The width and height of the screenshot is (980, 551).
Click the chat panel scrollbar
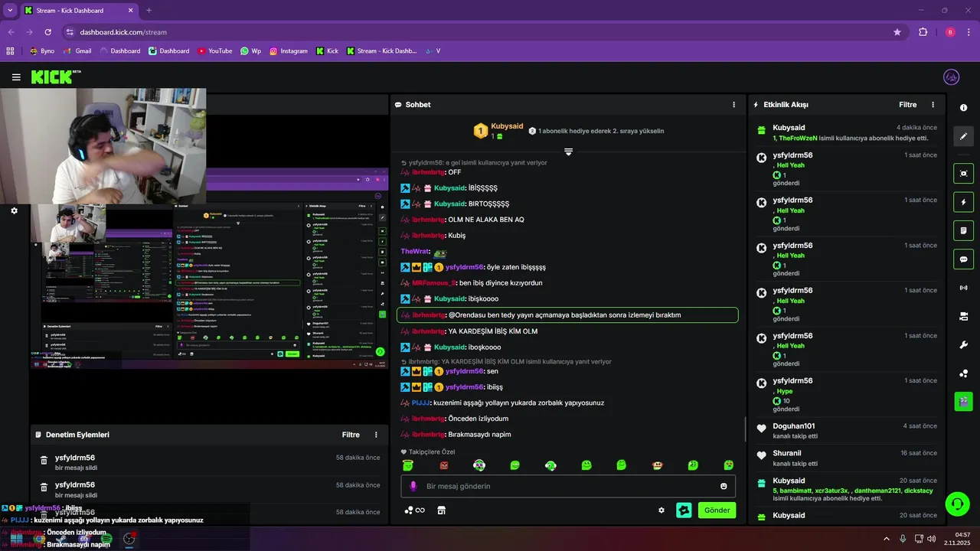(745, 429)
